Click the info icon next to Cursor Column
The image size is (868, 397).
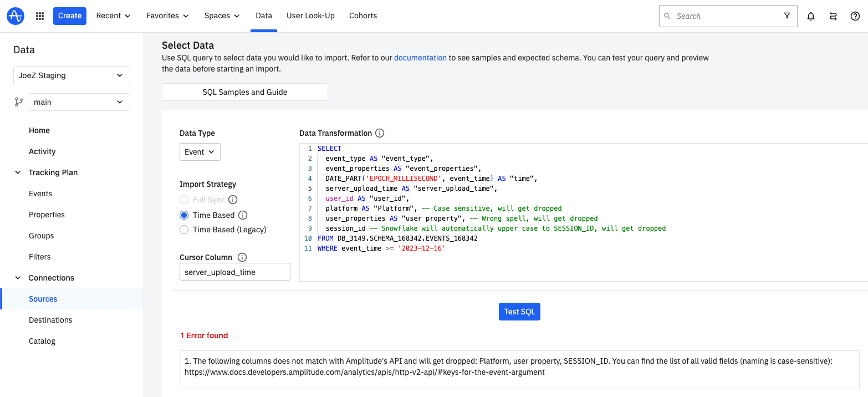[x=242, y=257]
